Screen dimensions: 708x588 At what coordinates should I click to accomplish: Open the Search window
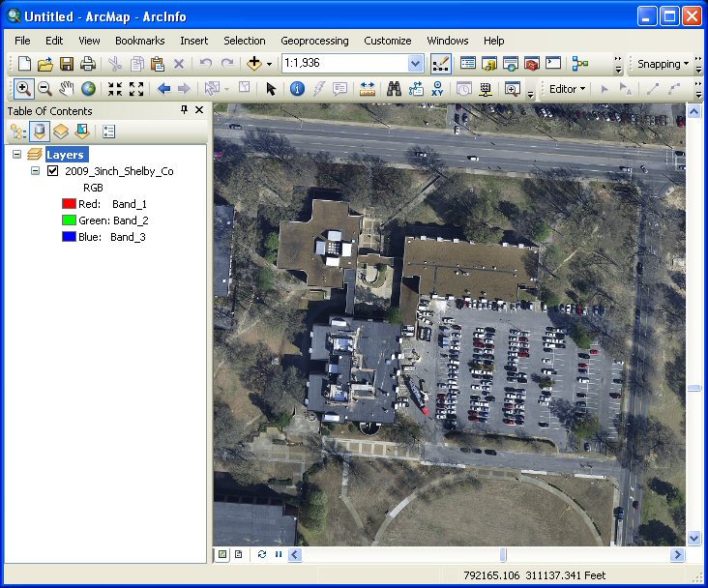[511, 64]
